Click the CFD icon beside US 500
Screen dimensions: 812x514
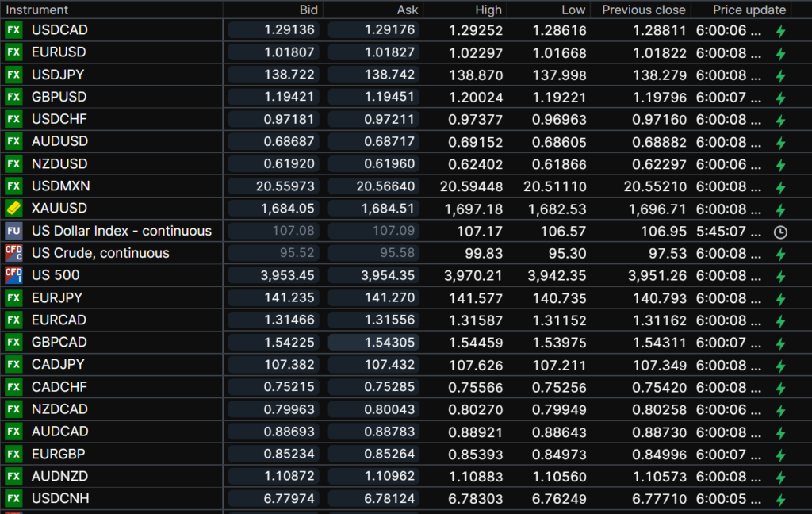tap(13, 275)
